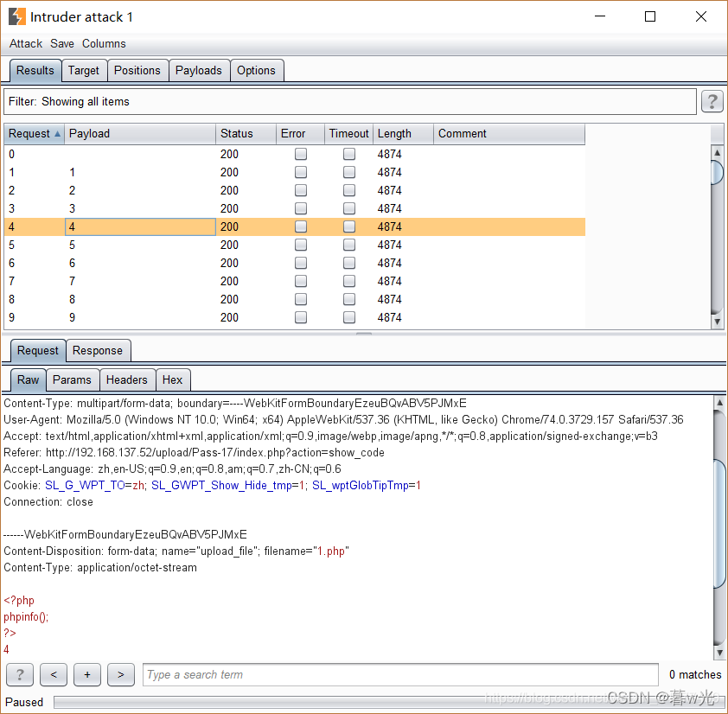Toggle Timeout checkbox for request 5

[x=349, y=245]
